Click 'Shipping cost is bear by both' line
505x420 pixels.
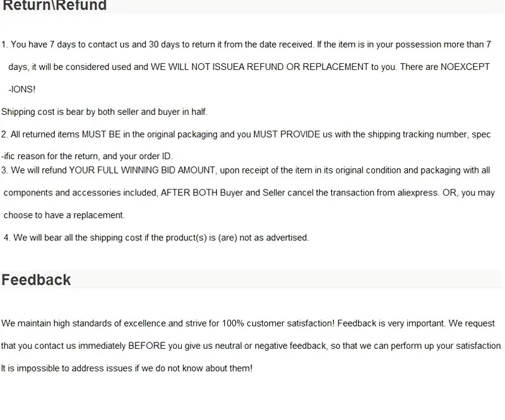point(104,112)
